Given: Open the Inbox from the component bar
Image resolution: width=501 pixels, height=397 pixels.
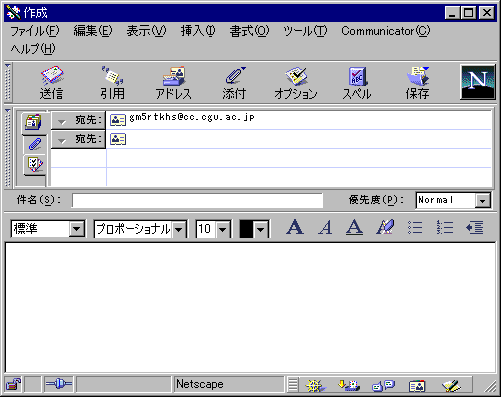Looking at the screenshot, I should pyautogui.click(x=349, y=385).
